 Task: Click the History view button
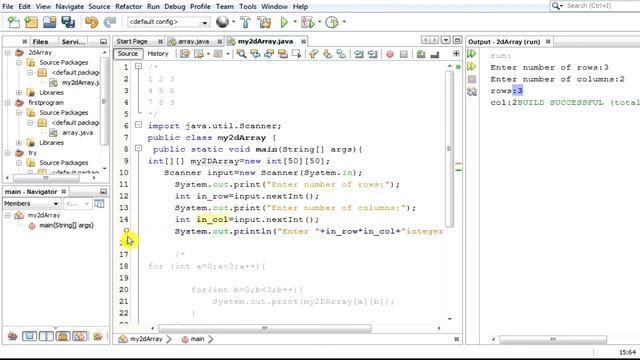(158, 54)
